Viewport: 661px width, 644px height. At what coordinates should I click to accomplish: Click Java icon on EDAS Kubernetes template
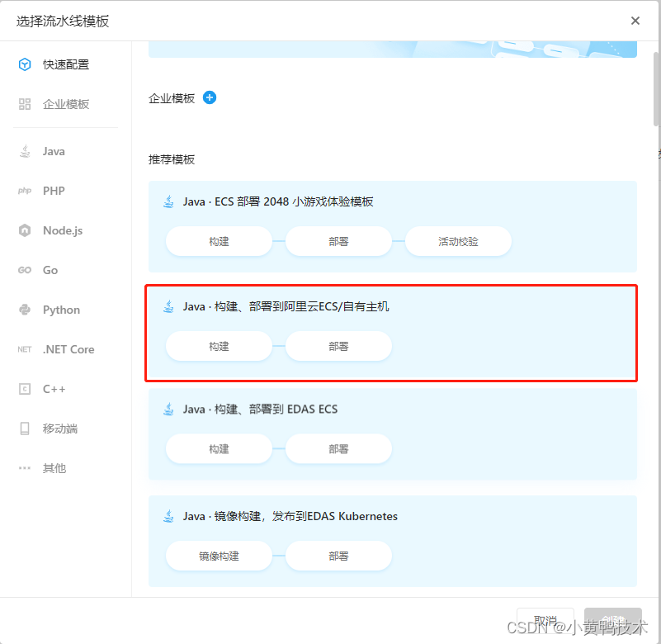(x=168, y=516)
